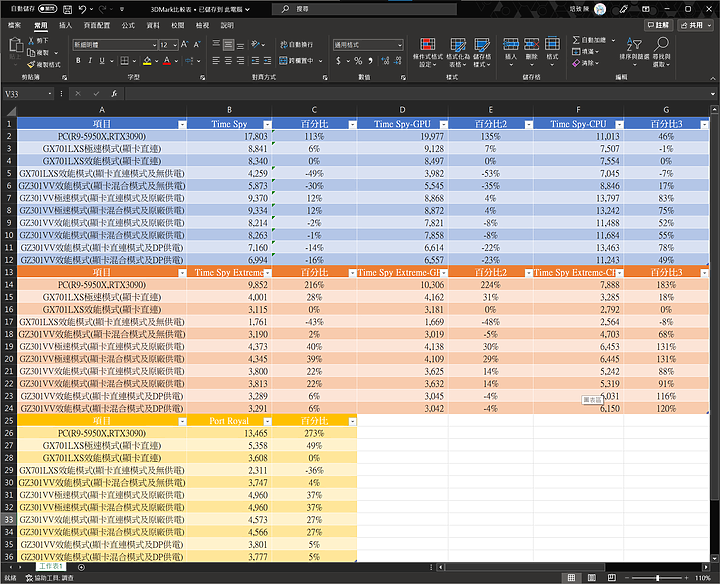Open filter dropdown for Time Spy-GPU header
The image size is (720, 584).
point(444,124)
